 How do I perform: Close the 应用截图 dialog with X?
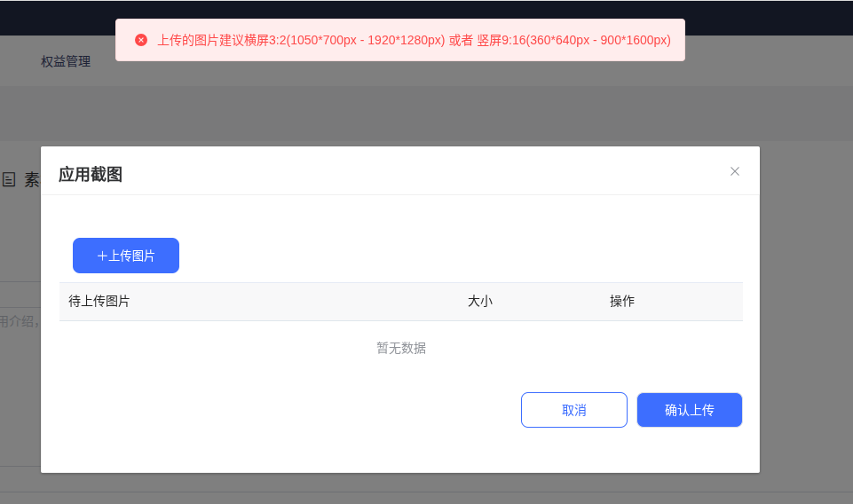click(734, 171)
